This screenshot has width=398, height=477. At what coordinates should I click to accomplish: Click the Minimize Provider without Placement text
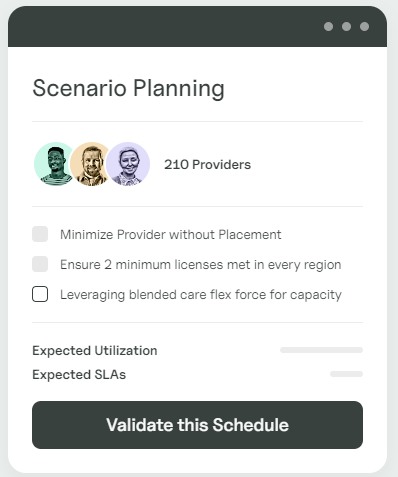tap(171, 235)
